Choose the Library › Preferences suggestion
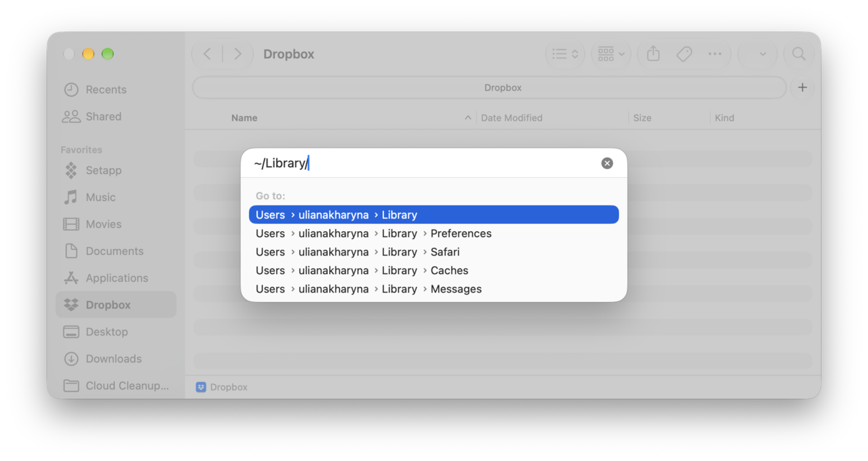 pos(434,233)
